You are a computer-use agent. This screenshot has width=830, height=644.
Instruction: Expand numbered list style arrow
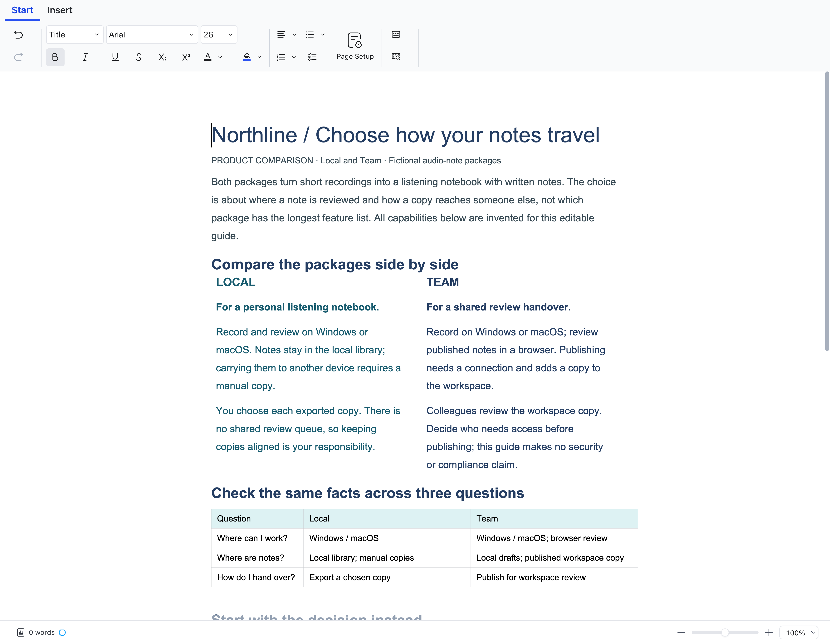[294, 57]
